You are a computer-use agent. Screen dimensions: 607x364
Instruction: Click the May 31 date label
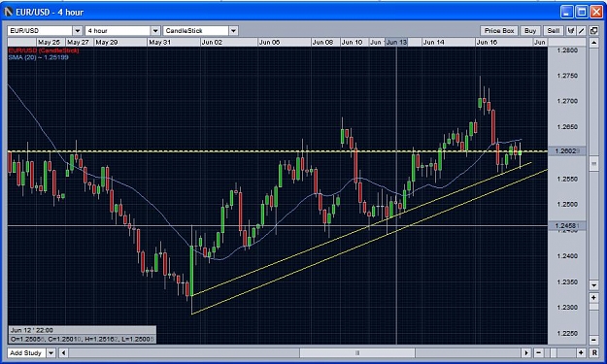tap(159, 42)
